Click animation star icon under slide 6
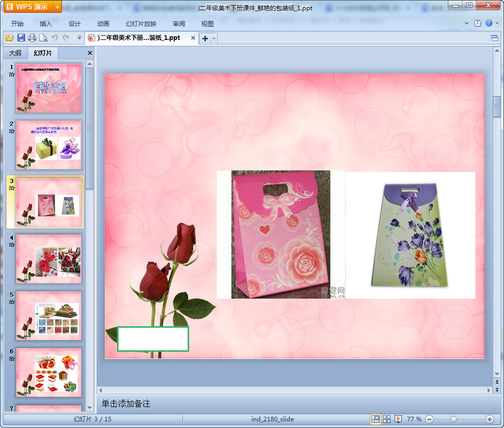504x428 pixels. coord(12,358)
